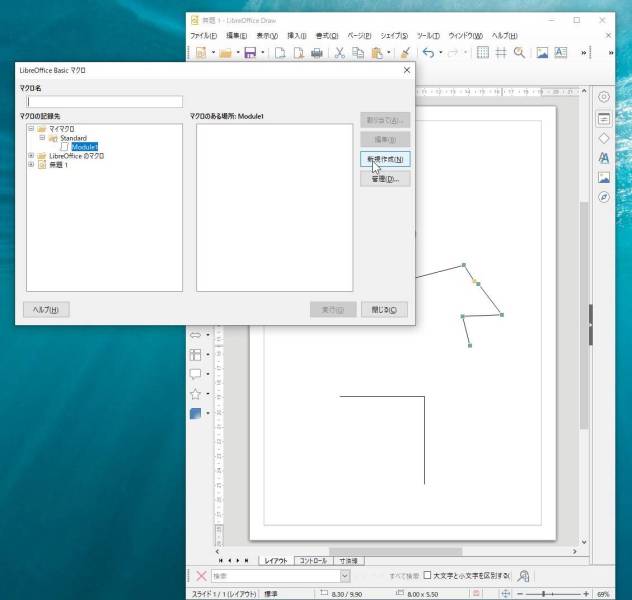Select the flowchart shapes tool icon
This screenshot has height=600, width=632.
coord(195,355)
